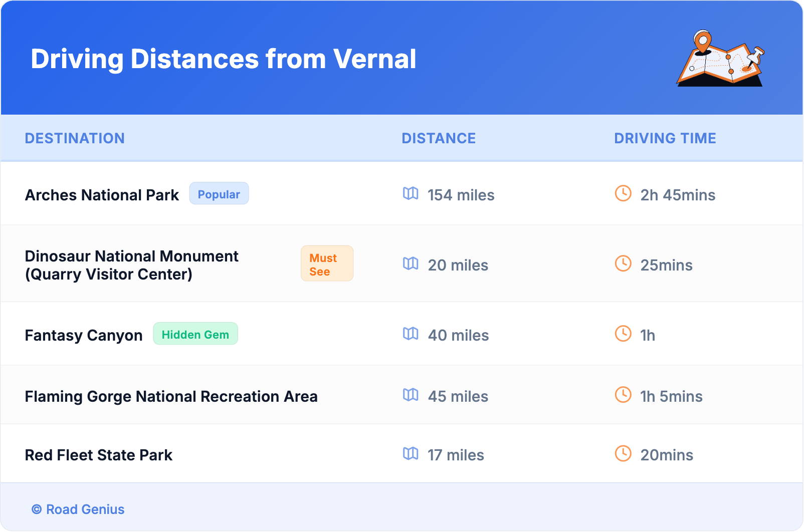Click the clock icon beside 1h 5mins
804x532 pixels.
[623, 395]
